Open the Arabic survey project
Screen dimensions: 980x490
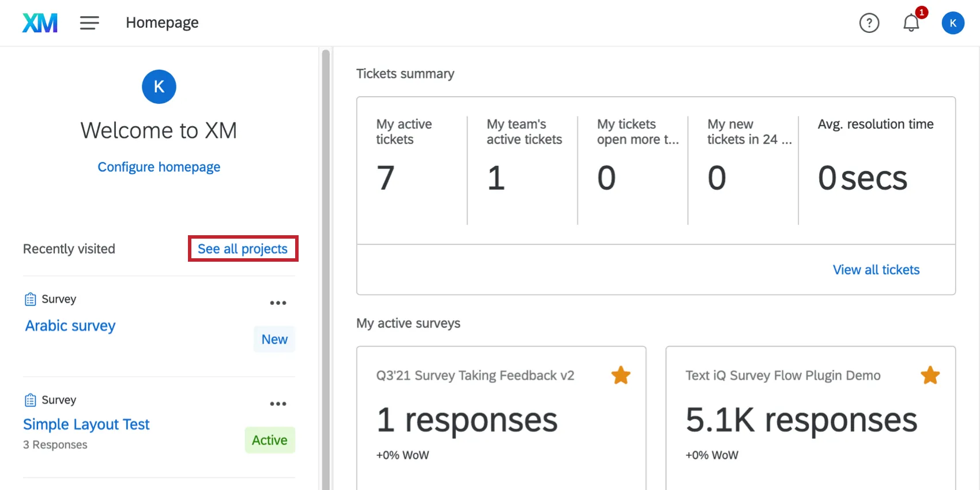click(x=70, y=326)
